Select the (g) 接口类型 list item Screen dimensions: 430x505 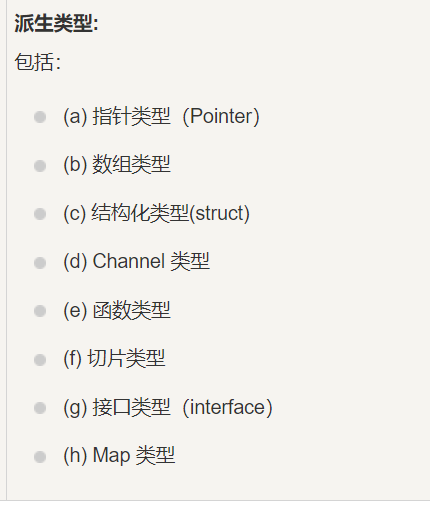(168, 407)
